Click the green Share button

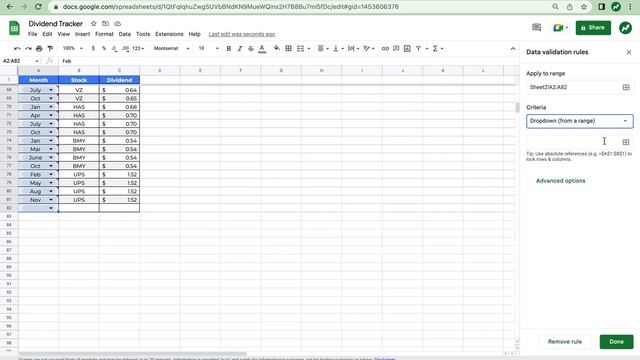(593, 28)
